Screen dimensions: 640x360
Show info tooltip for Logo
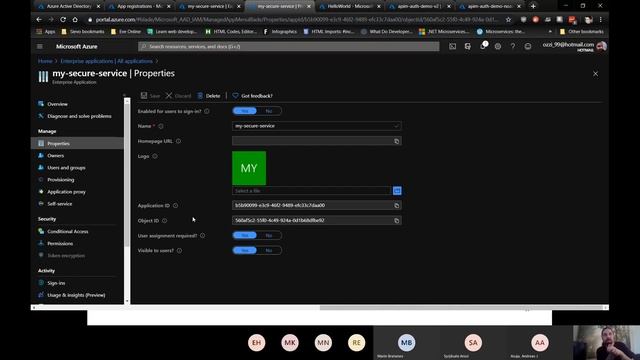(x=155, y=156)
